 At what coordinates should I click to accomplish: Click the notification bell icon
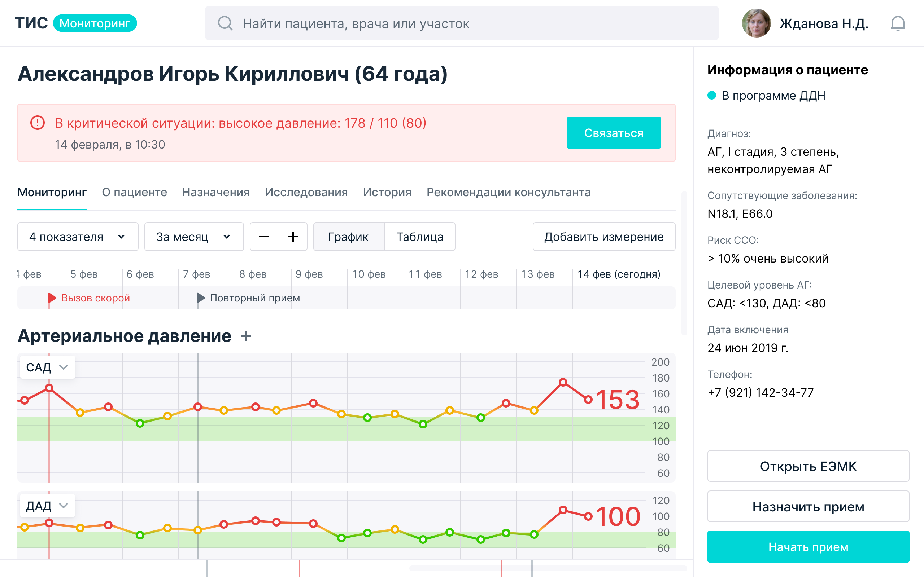click(897, 24)
